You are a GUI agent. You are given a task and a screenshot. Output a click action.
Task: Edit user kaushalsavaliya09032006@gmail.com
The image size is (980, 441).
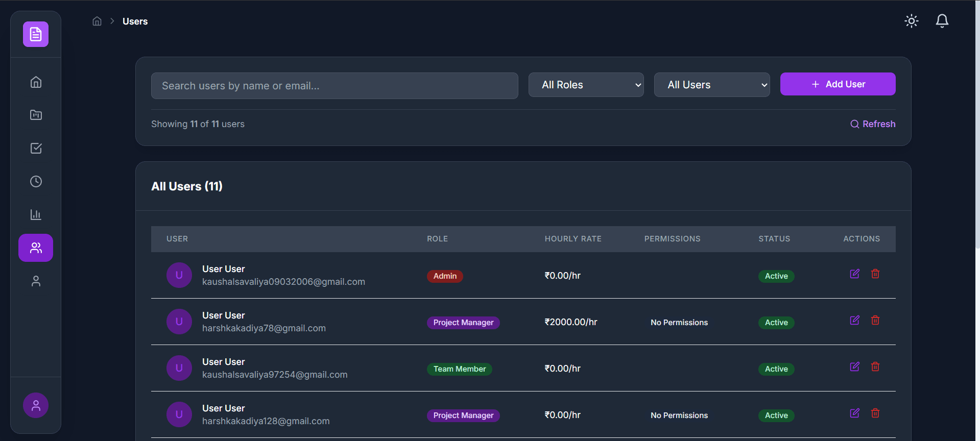click(x=854, y=274)
